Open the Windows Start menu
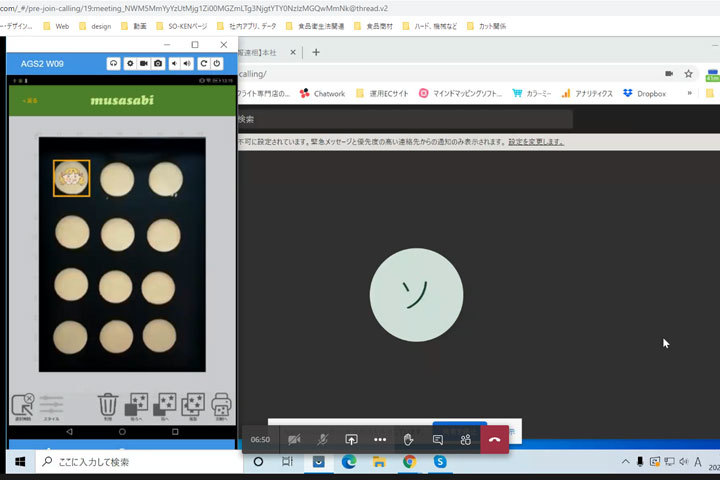The width and height of the screenshot is (720, 480). coord(20,462)
